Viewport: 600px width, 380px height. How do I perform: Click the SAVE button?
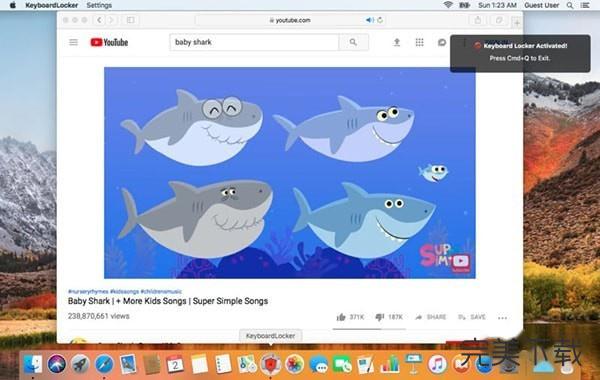click(x=472, y=317)
